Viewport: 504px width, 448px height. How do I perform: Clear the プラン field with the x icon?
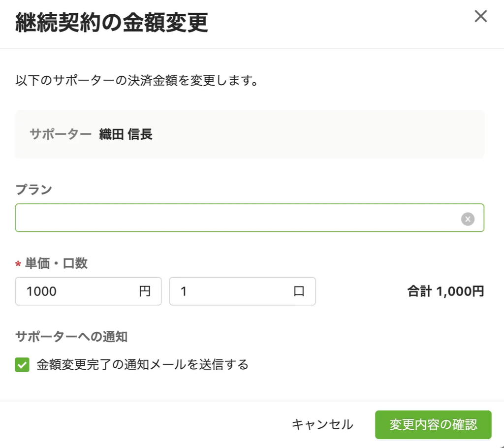pyautogui.click(x=468, y=219)
